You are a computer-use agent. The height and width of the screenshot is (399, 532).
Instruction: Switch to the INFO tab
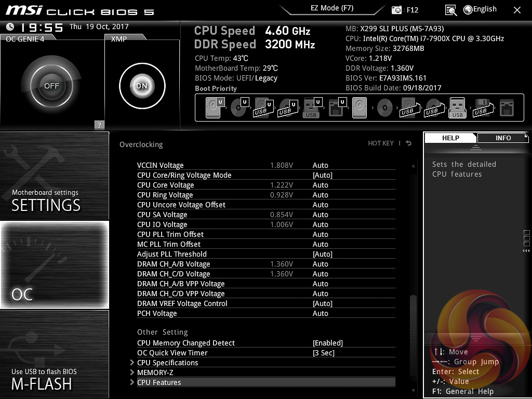click(503, 138)
